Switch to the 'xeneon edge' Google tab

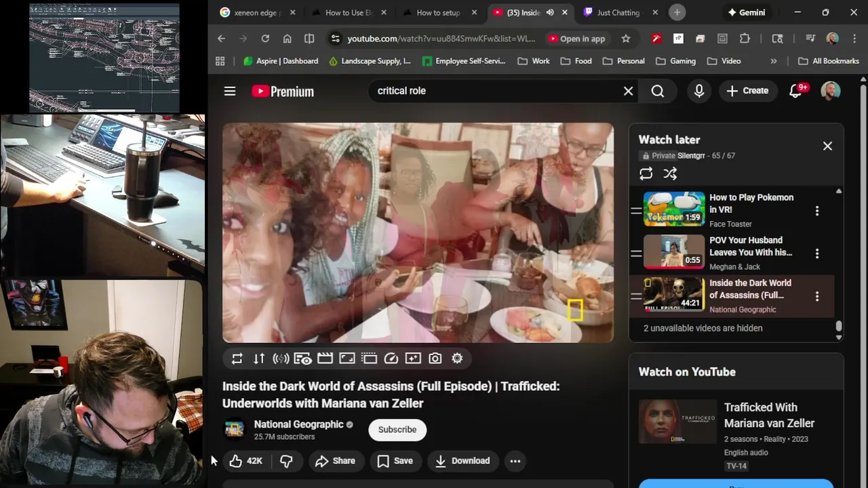pos(258,12)
